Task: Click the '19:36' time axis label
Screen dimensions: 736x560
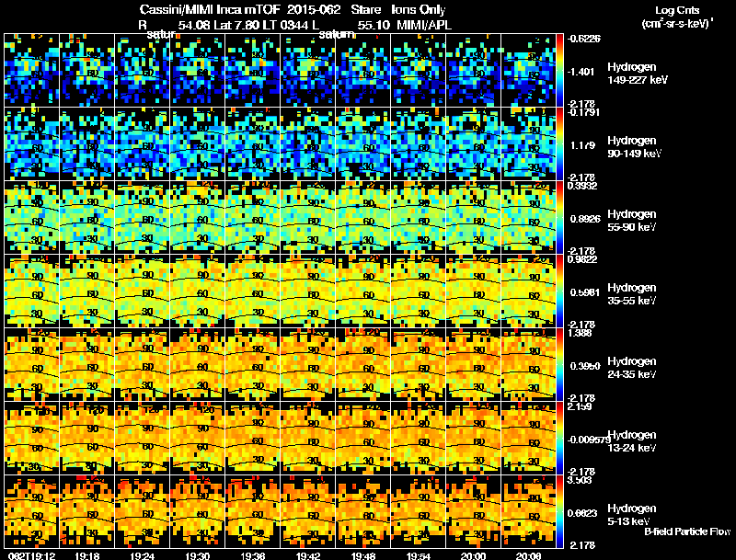Action: [x=252, y=555]
